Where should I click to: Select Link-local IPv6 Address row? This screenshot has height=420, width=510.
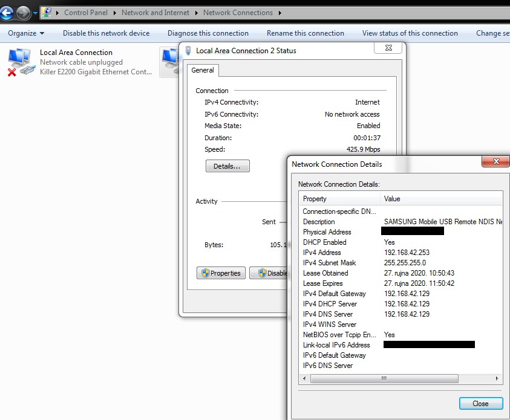(x=400, y=345)
